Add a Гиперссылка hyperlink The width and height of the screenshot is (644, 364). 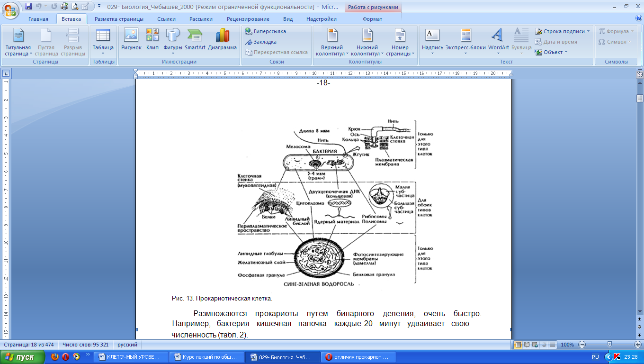pos(266,31)
